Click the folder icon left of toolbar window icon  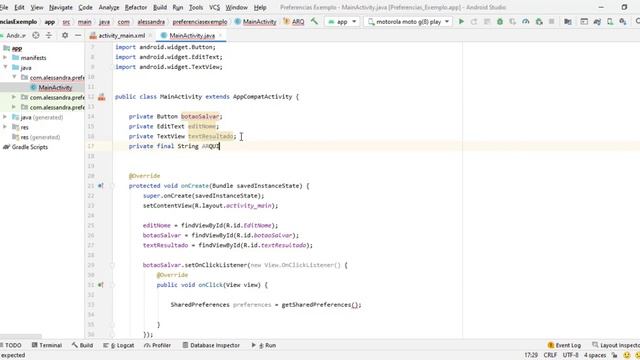pos(568,22)
